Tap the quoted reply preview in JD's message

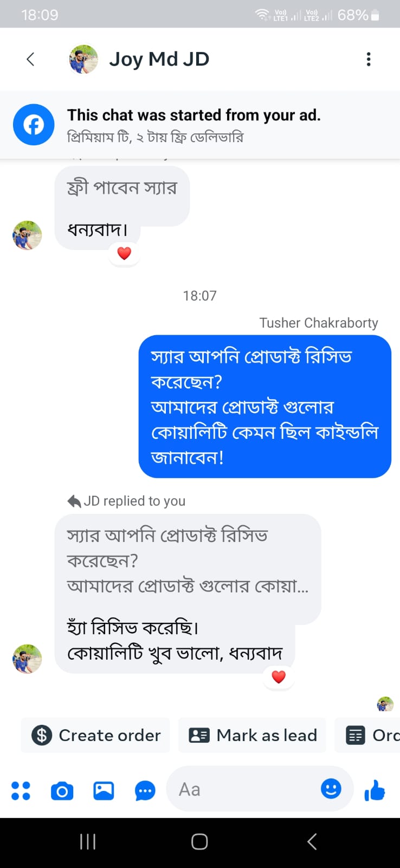tap(188, 560)
